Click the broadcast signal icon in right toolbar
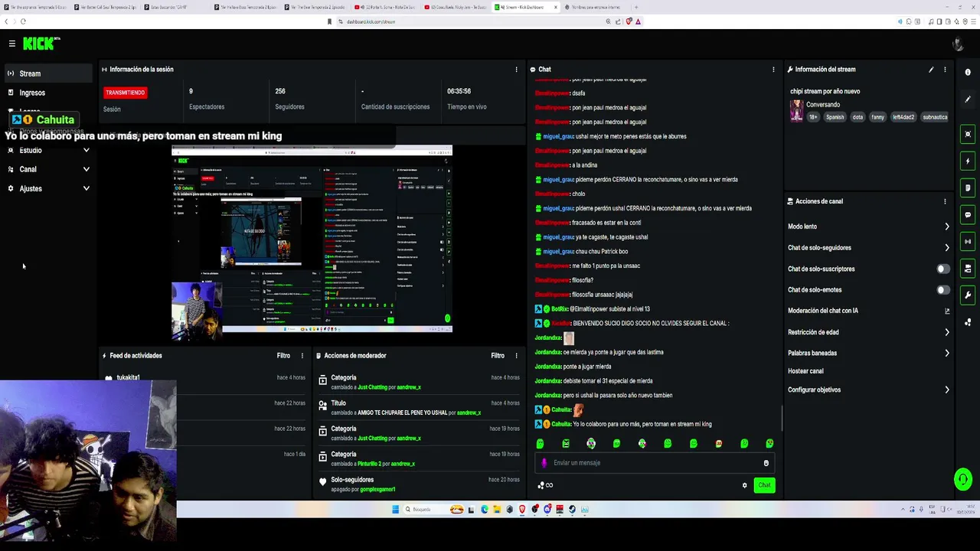980x551 pixels. click(x=968, y=242)
